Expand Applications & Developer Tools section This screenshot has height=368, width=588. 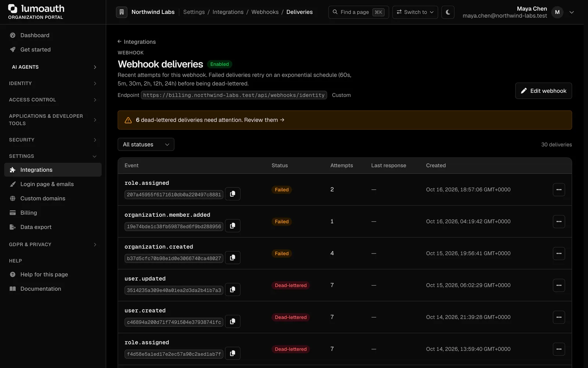pos(53,120)
